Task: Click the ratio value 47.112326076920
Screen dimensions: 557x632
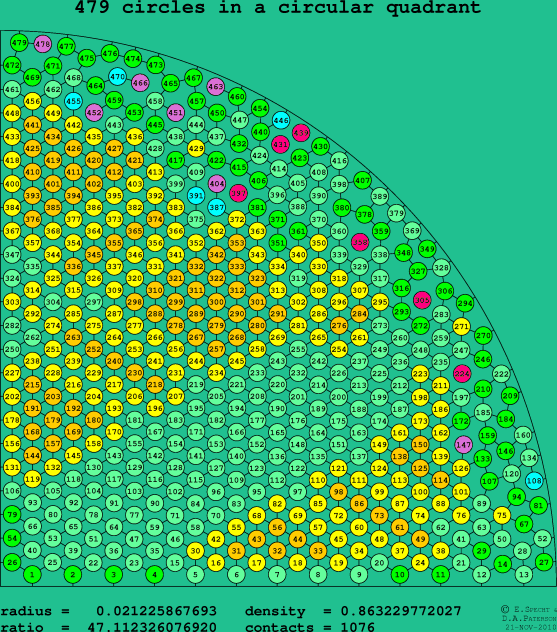Action: pyautogui.click(x=152, y=627)
